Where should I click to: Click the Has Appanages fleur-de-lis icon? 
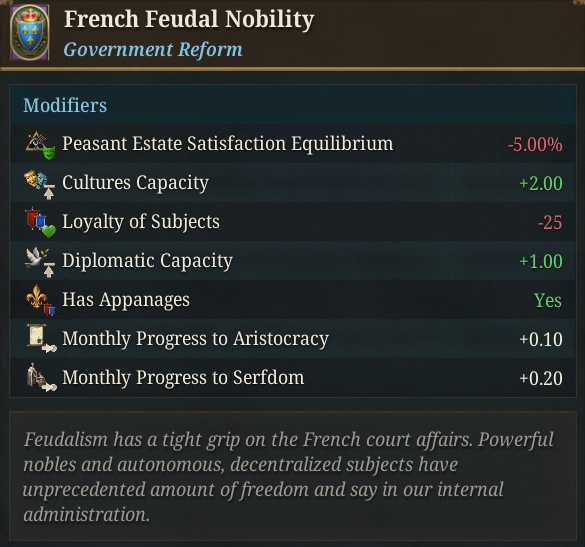40,300
